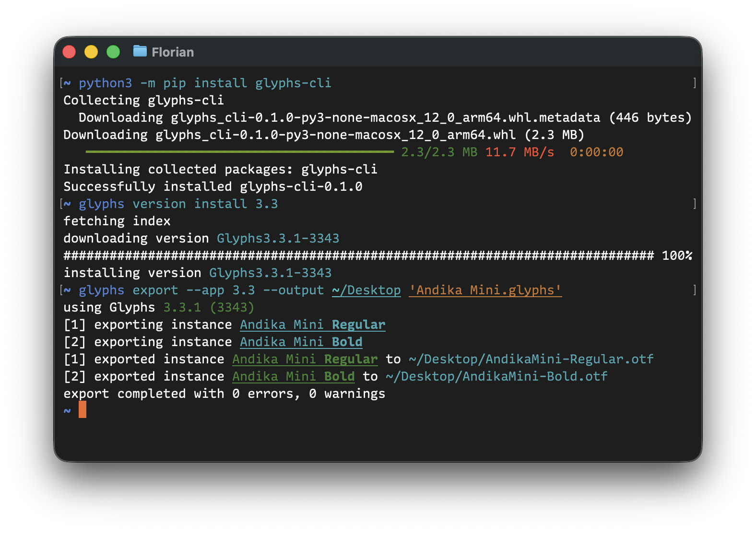Zoom the terminal with the green button
756x533 pixels.
113,52
